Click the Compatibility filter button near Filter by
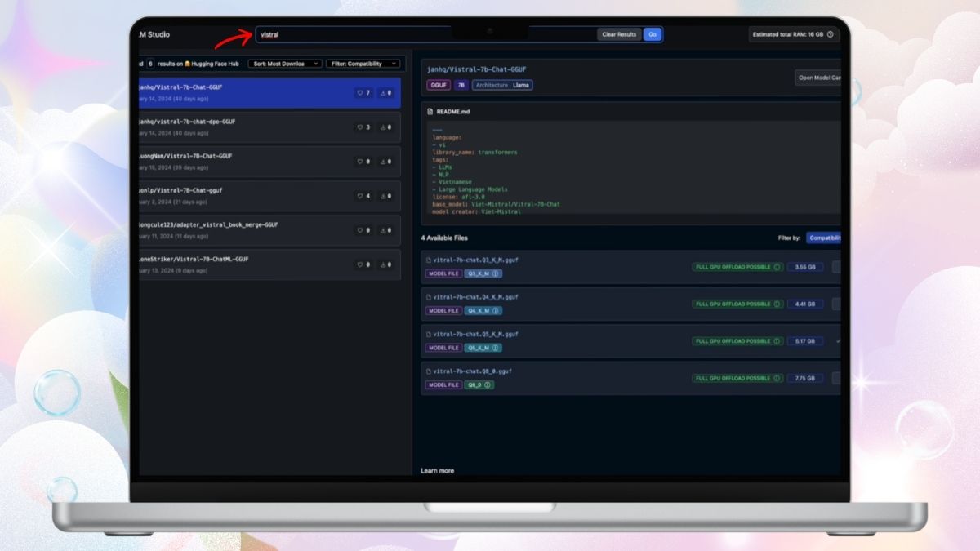 824,238
